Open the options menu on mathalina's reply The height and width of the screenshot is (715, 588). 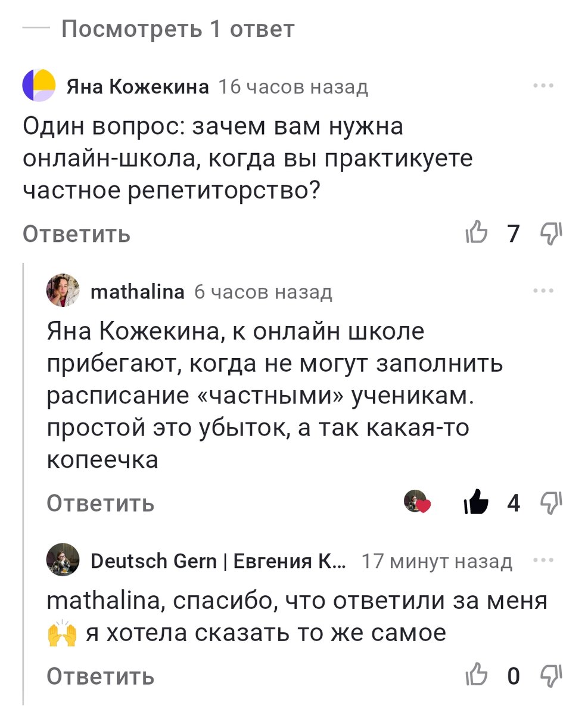[x=543, y=290]
